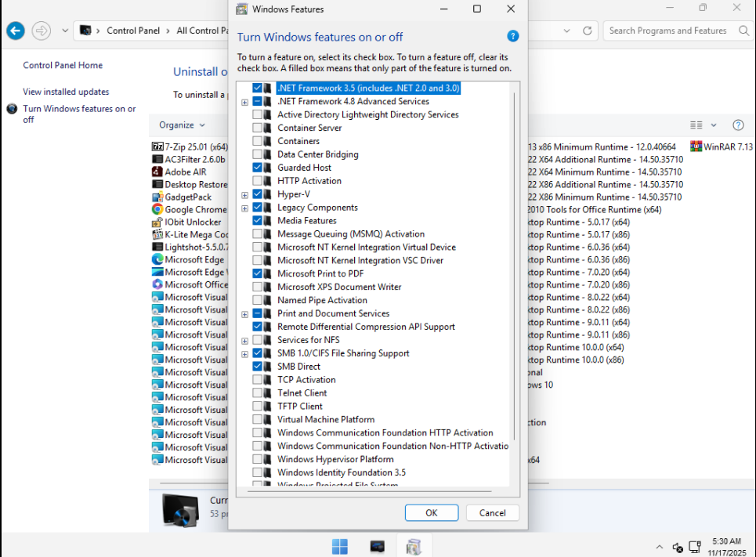Open Google Chrome program entry icon
The height and width of the screenshot is (557, 756).
(x=157, y=209)
